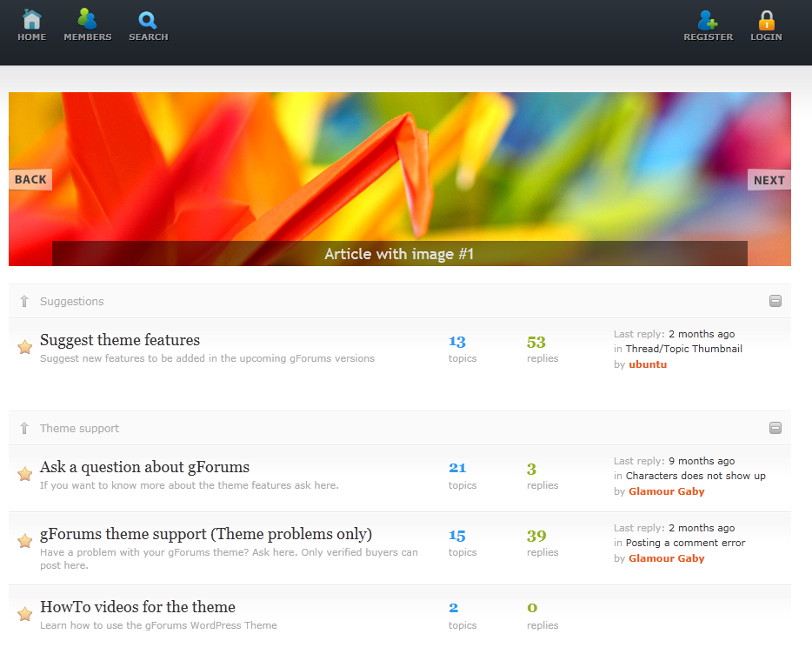Screen dimensions: 812x654
Task: Click 'Have a problem with your gForums' description
Action: coord(229,558)
